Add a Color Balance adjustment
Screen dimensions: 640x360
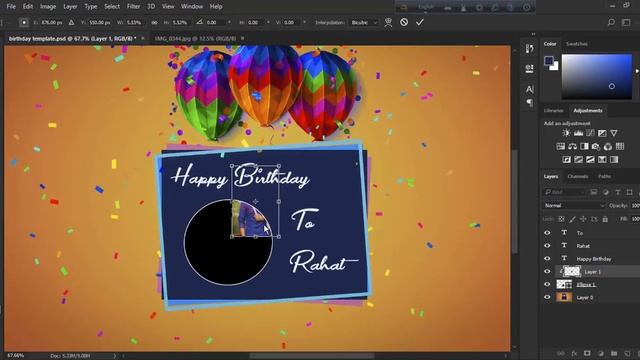pos(572,146)
